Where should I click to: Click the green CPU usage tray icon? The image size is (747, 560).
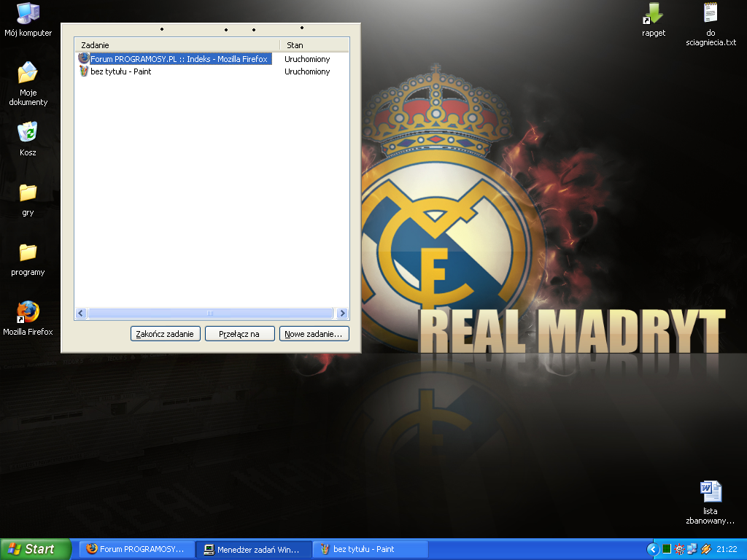coord(667,549)
